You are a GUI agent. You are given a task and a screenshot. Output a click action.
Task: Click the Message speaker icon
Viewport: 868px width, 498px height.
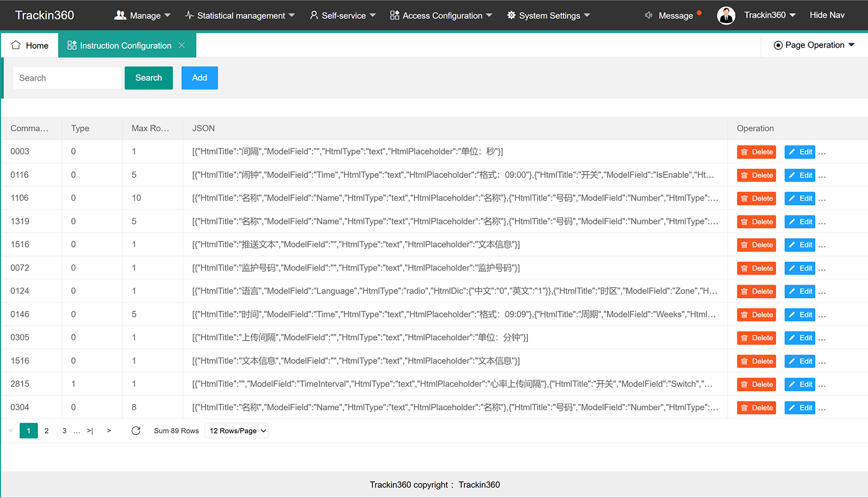[648, 15]
